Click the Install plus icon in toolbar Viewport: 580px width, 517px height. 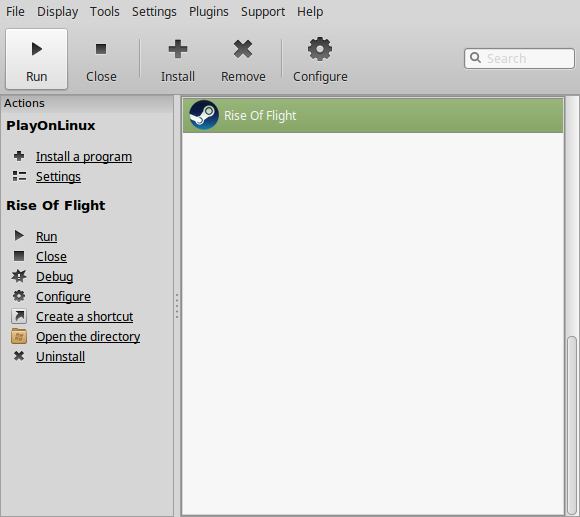point(178,49)
